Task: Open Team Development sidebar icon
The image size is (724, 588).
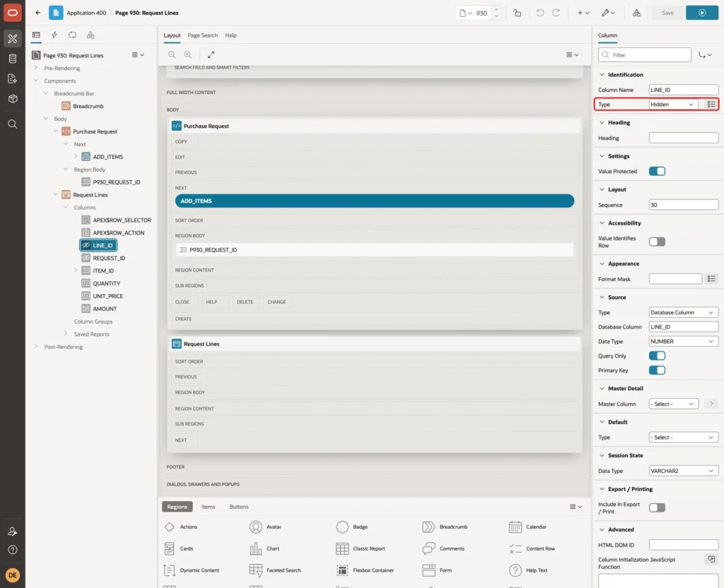Action: 13,79
